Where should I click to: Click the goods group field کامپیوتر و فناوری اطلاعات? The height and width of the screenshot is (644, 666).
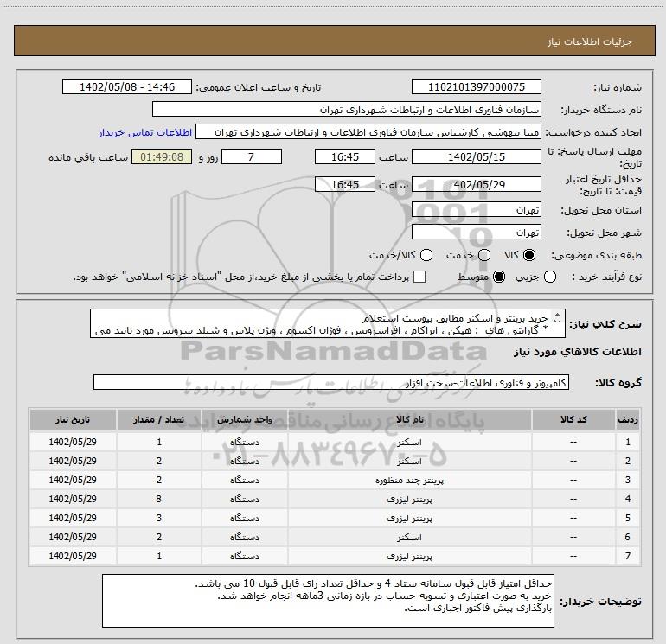[331, 382]
